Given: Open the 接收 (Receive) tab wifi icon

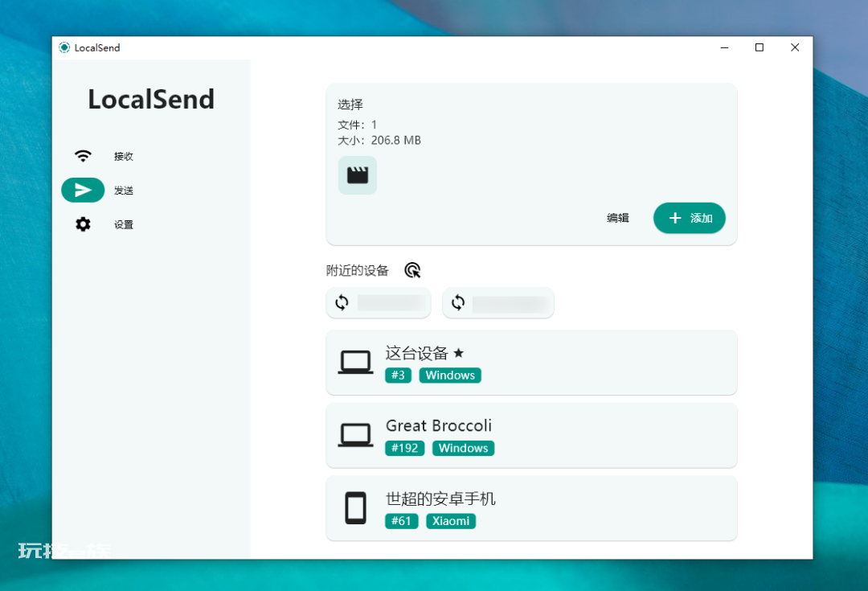Looking at the screenshot, I should 83,156.
